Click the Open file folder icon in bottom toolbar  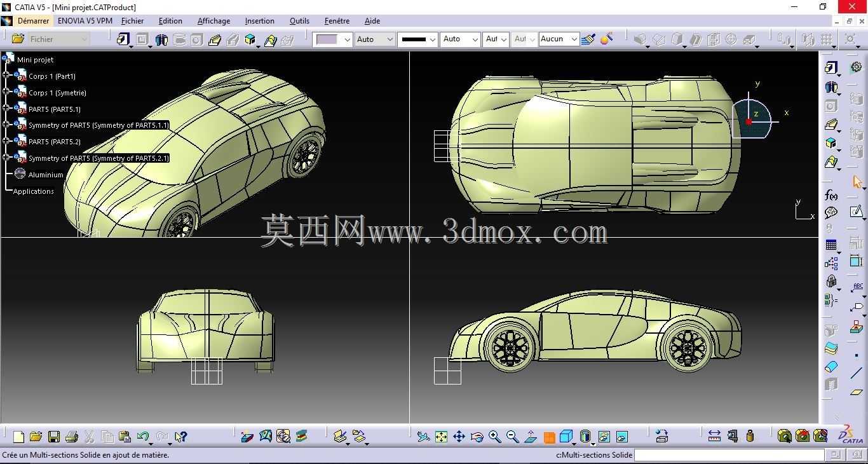click(36, 437)
